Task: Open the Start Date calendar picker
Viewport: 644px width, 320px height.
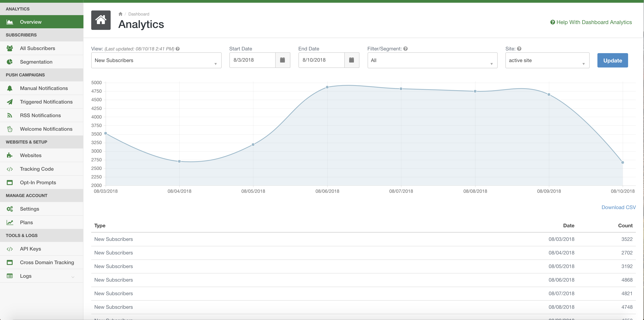Action: [x=282, y=60]
